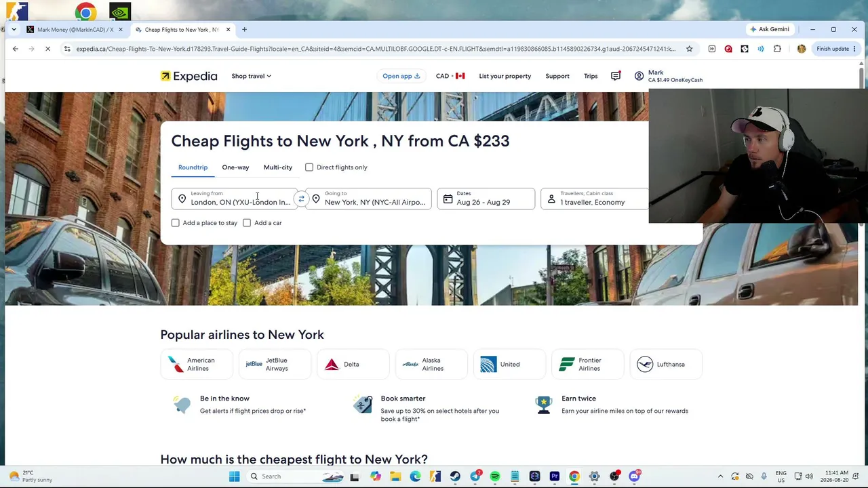Open Chrome extensions puzzle icon
Image resolution: width=868 pixels, height=488 pixels.
click(x=777, y=49)
